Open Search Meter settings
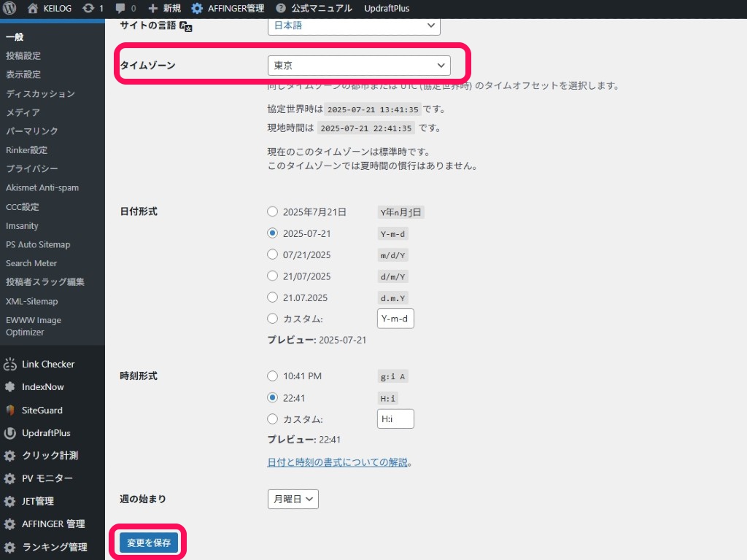Image resolution: width=747 pixels, height=560 pixels. click(31, 263)
